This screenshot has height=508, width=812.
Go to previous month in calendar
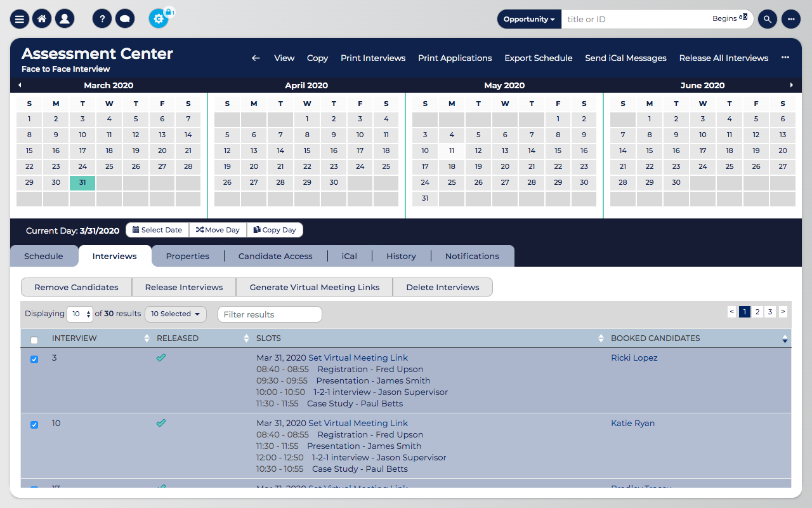(x=20, y=85)
